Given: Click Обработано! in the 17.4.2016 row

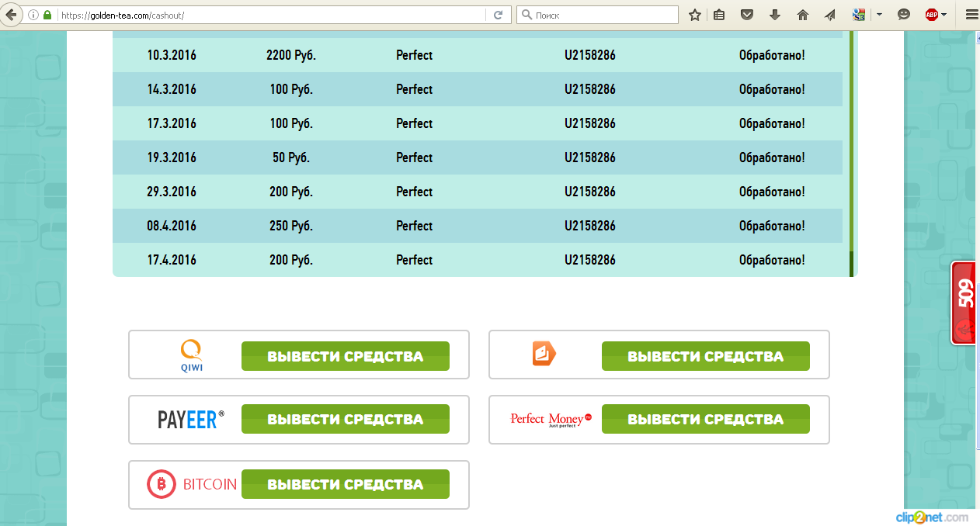Looking at the screenshot, I should pyautogui.click(x=772, y=260).
